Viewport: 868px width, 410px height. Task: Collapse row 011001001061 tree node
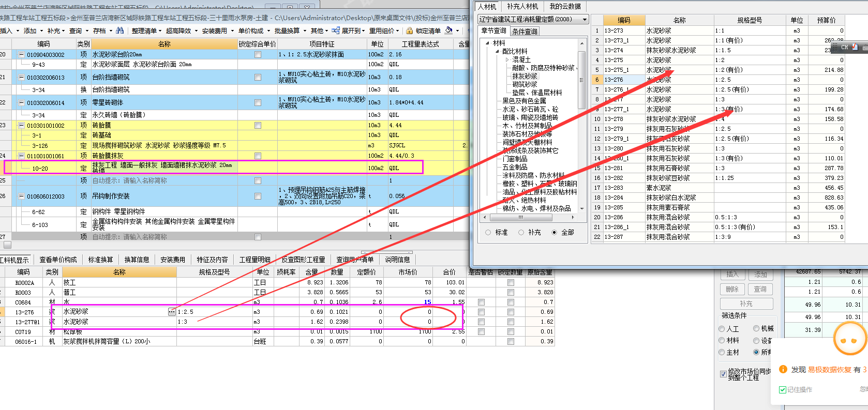(x=22, y=156)
